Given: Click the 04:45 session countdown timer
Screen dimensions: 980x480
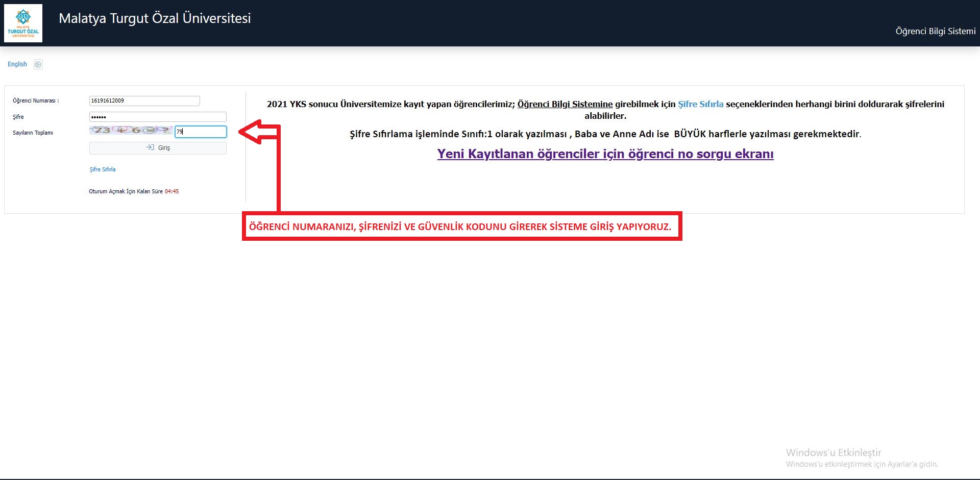Looking at the screenshot, I should [172, 192].
